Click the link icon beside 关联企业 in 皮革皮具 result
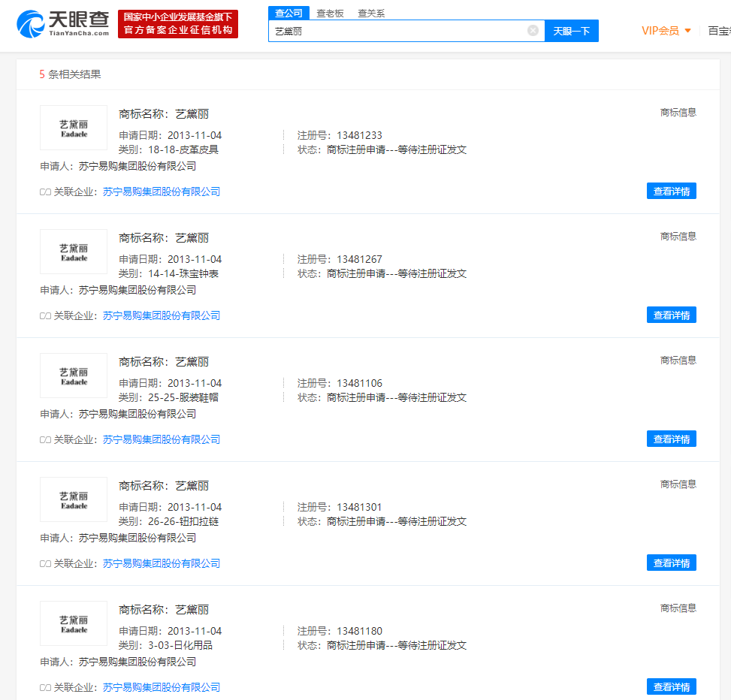 [x=45, y=192]
